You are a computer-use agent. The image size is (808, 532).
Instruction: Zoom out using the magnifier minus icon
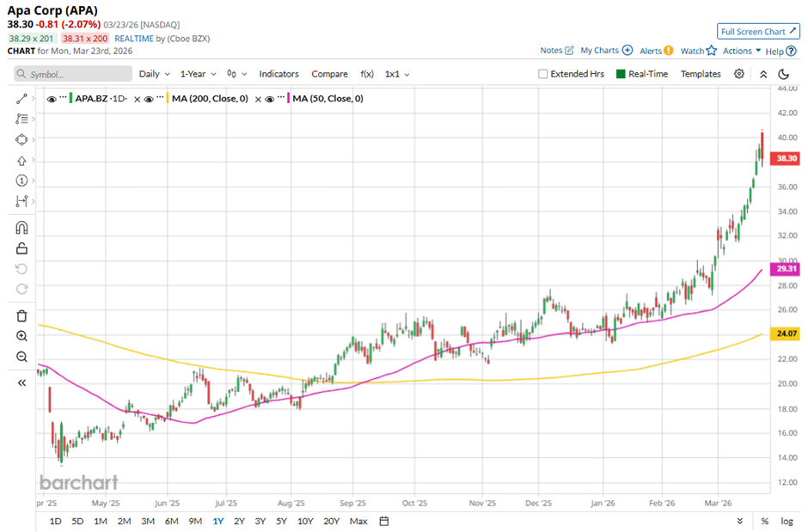(x=21, y=357)
